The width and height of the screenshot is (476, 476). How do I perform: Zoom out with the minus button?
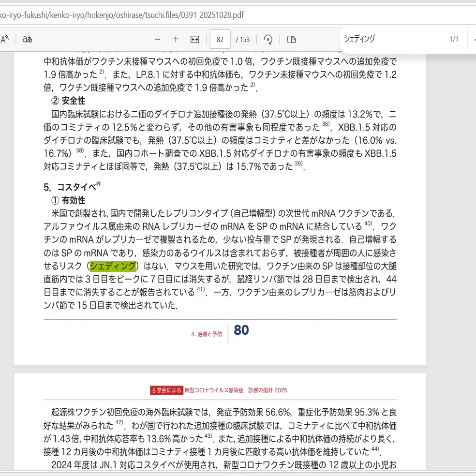pyautogui.click(x=157, y=39)
